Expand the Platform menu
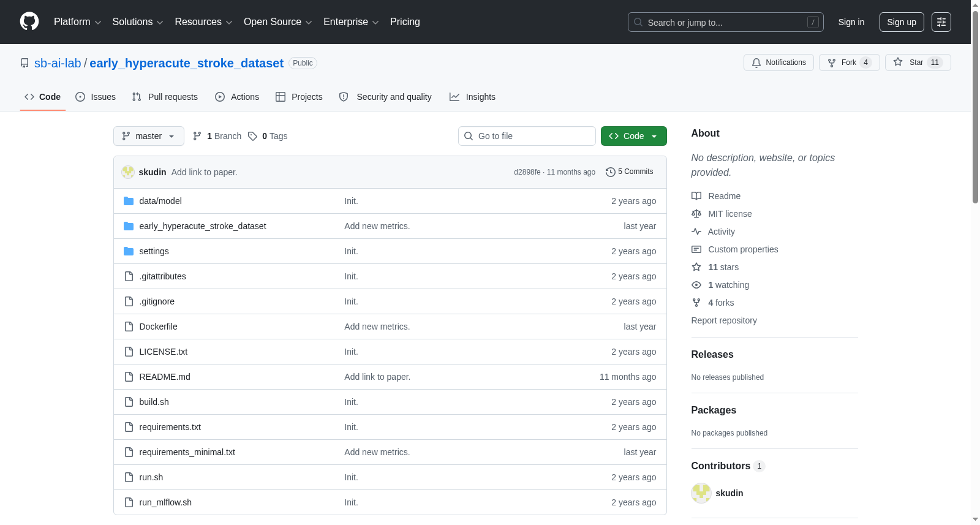980x525 pixels. 78,22
